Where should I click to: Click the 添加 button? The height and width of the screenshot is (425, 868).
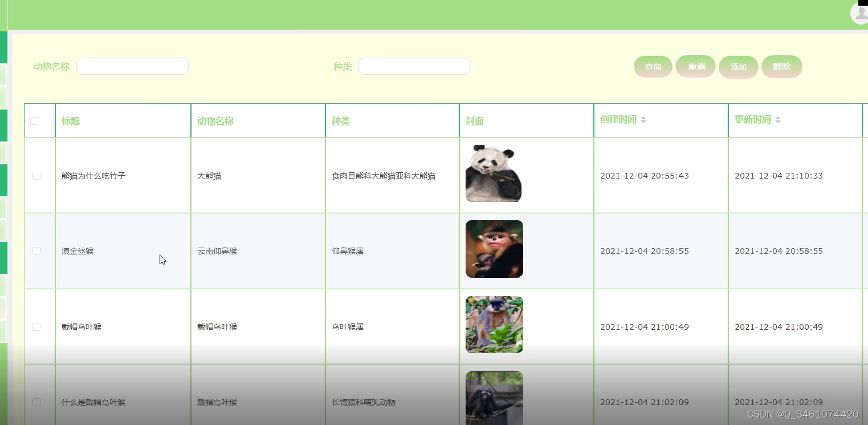[x=739, y=67]
